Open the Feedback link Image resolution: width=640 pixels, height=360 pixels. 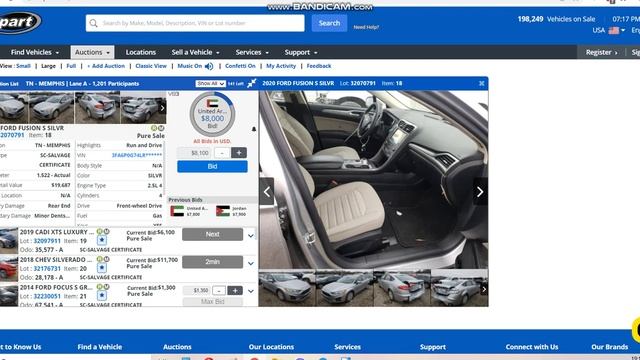pyautogui.click(x=319, y=66)
